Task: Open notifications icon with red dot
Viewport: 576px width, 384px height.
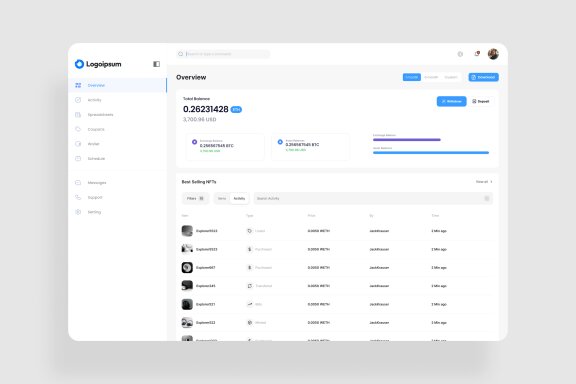Action: click(477, 54)
